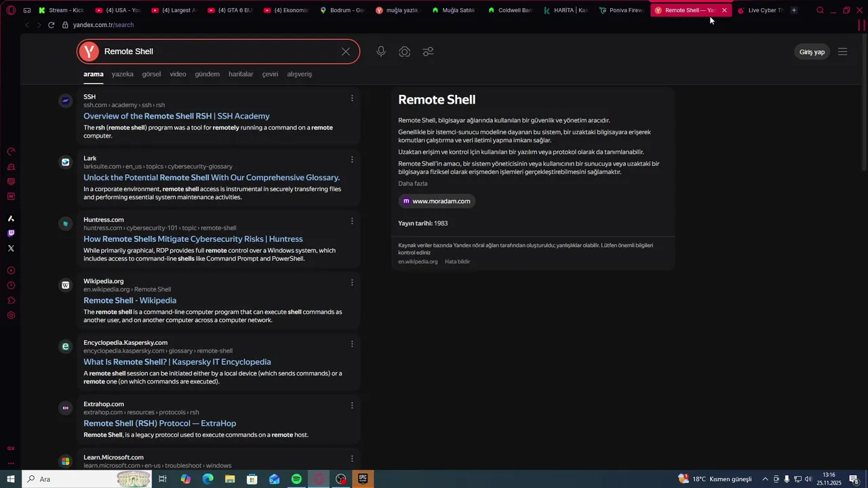Click the Remote Shell search input

coord(217,52)
